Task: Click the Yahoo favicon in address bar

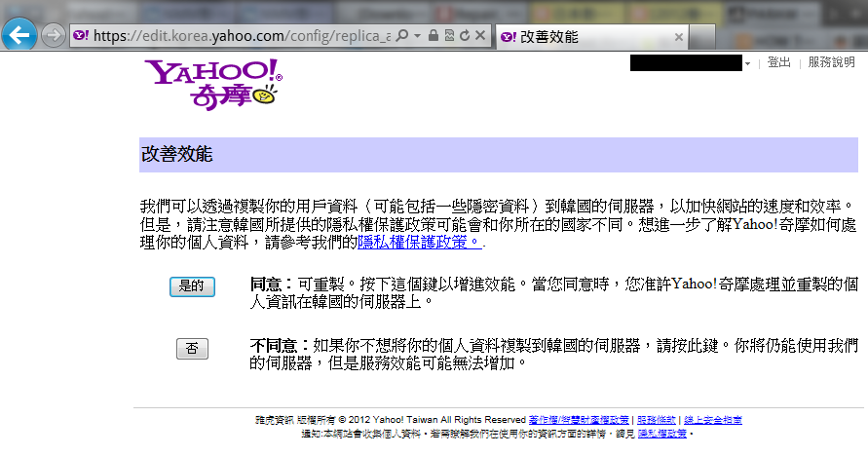Action: (x=81, y=36)
